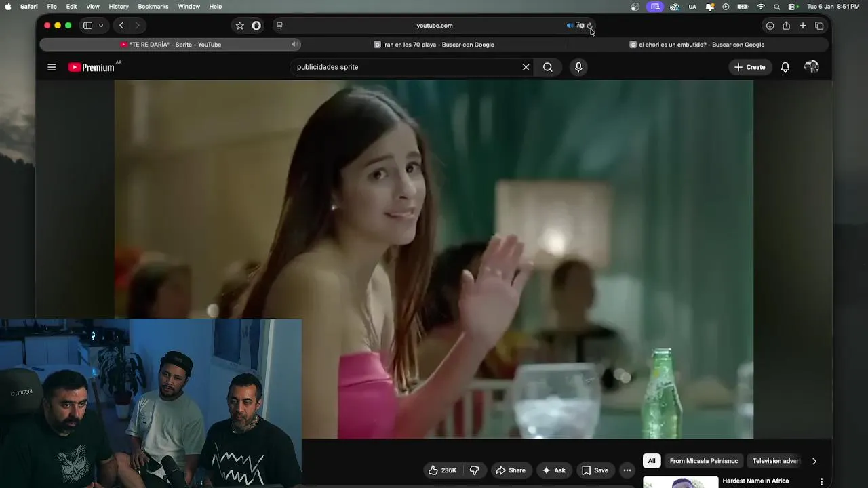Run search with the magnifier button

[548, 67]
